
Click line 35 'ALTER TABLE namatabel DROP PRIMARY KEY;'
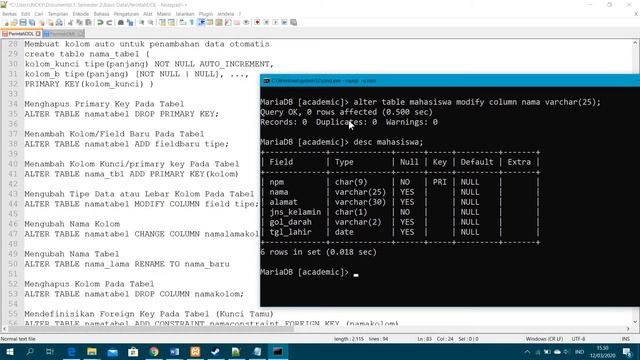coord(122,114)
